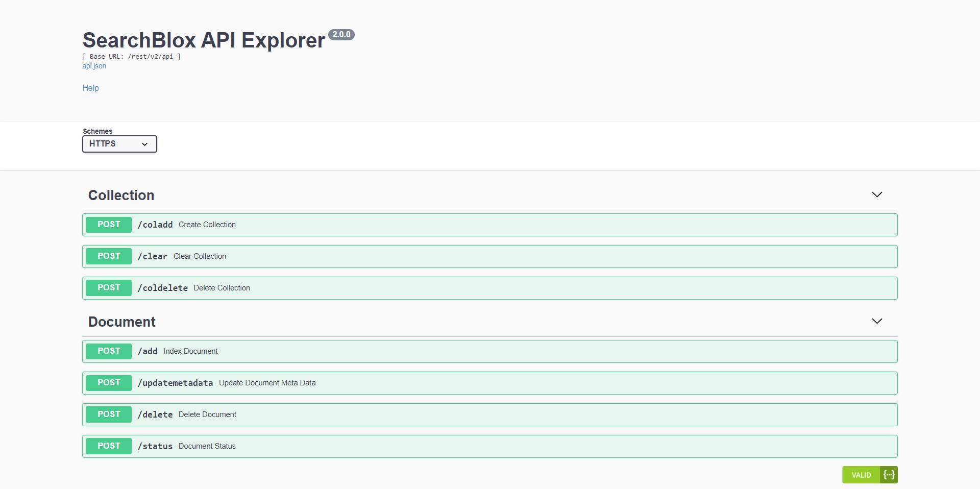This screenshot has height=489, width=980.
Task: Click the VALID validator badge
Action: [870, 475]
